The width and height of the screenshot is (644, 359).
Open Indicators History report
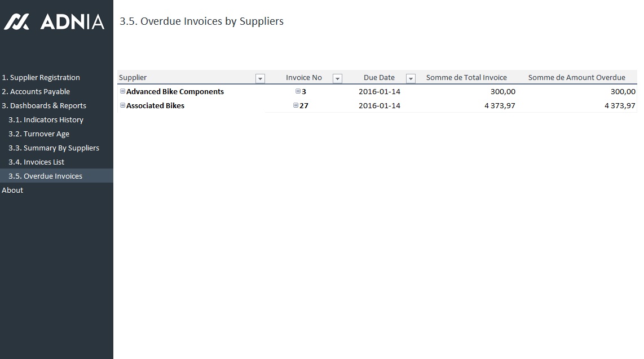[46, 120]
